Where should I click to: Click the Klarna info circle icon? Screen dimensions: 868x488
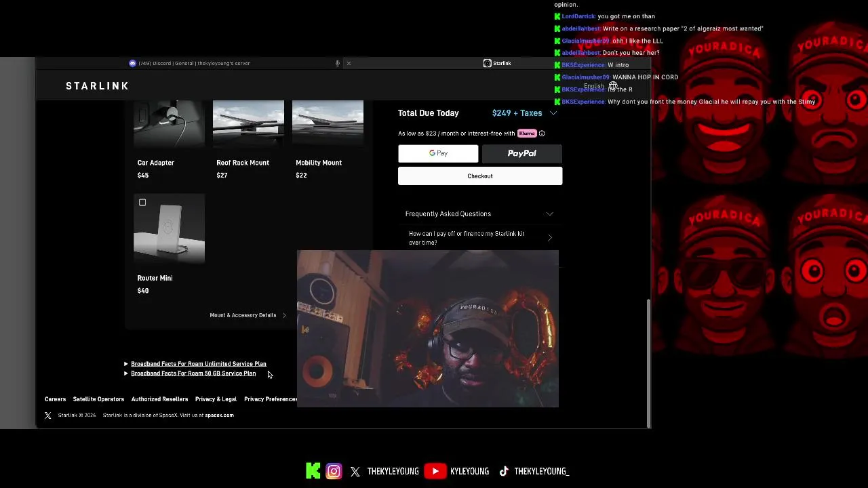pyautogui.click(x=542, y=134)
